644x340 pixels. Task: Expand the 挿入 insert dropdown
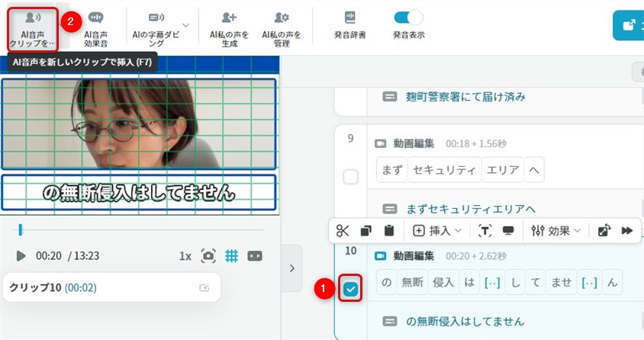click(x=437, y=230)
